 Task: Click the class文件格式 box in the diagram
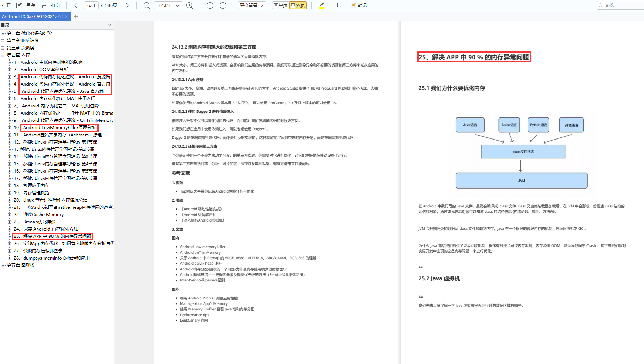(x=523, y=152)
